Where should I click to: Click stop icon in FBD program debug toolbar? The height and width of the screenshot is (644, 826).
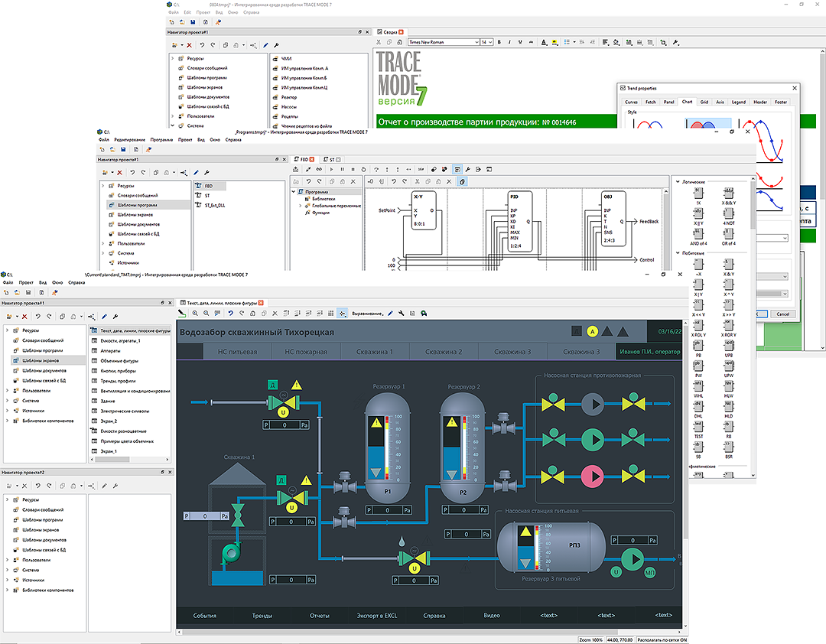353,169
